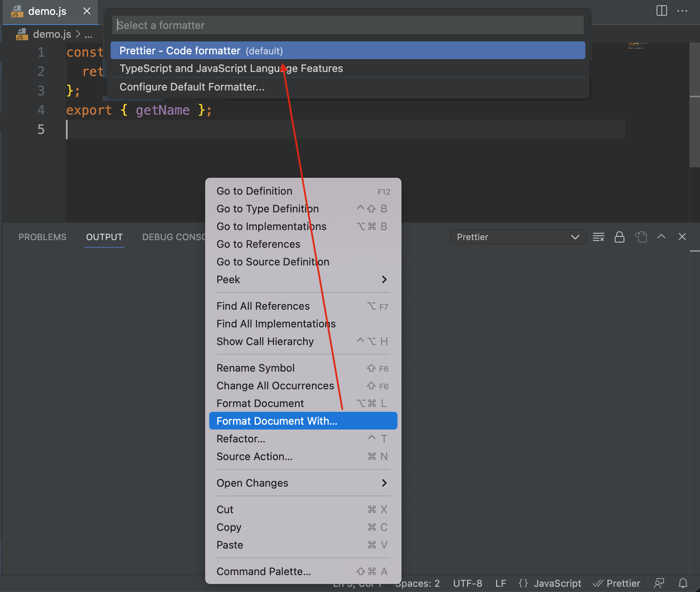Close the demo.js editor tab
Screen dimensions: 700x592
(86, 11)
